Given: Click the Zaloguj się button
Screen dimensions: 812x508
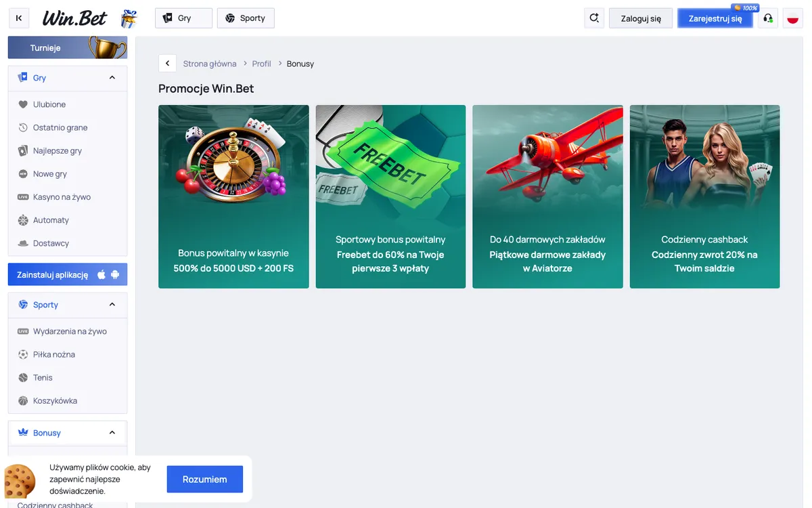Looking at the screenshot, I should 641,18.
